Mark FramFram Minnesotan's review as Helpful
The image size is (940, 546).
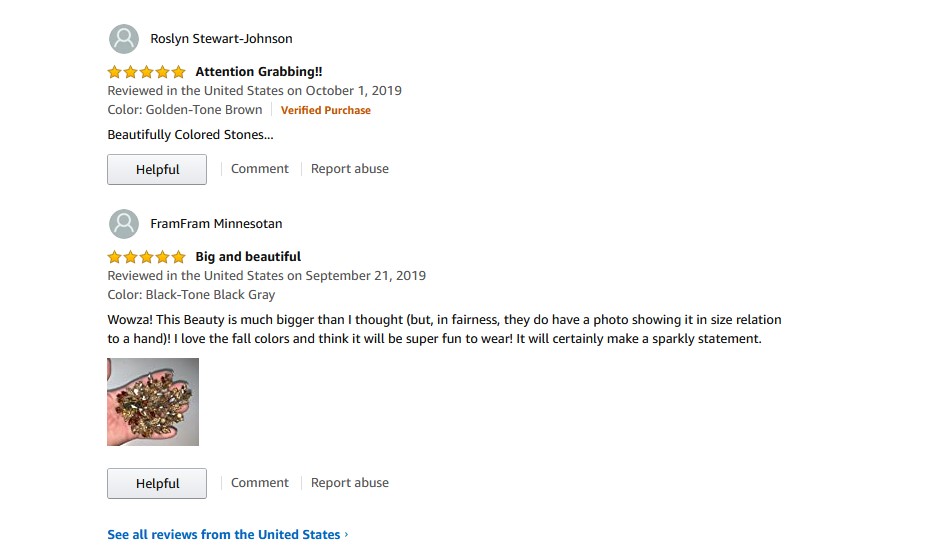pos(157,483)
